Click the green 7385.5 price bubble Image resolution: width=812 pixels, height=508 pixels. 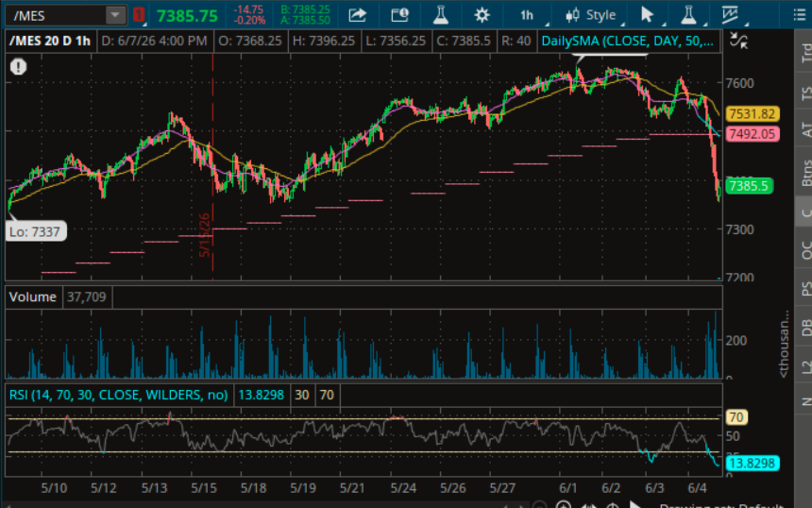(750, 186)
